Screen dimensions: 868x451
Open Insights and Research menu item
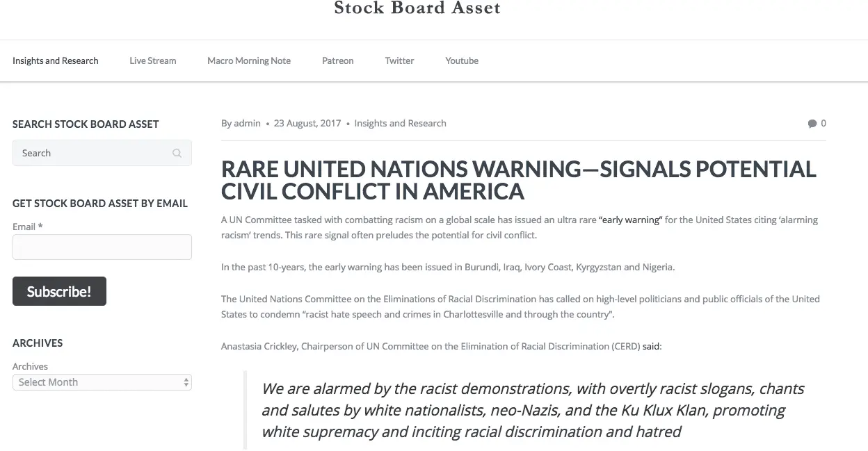(56, 61)
